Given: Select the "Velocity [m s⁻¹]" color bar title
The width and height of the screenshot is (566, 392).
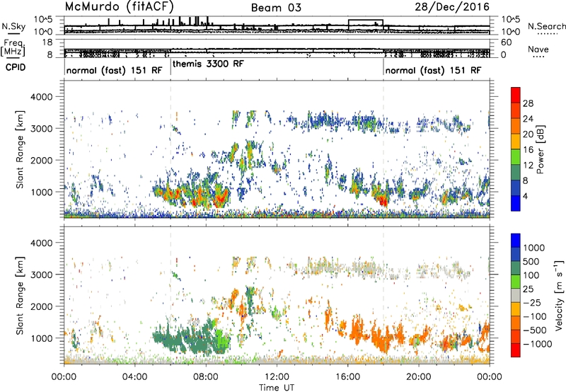Looking at the screenshot, I should click(559, 294).
